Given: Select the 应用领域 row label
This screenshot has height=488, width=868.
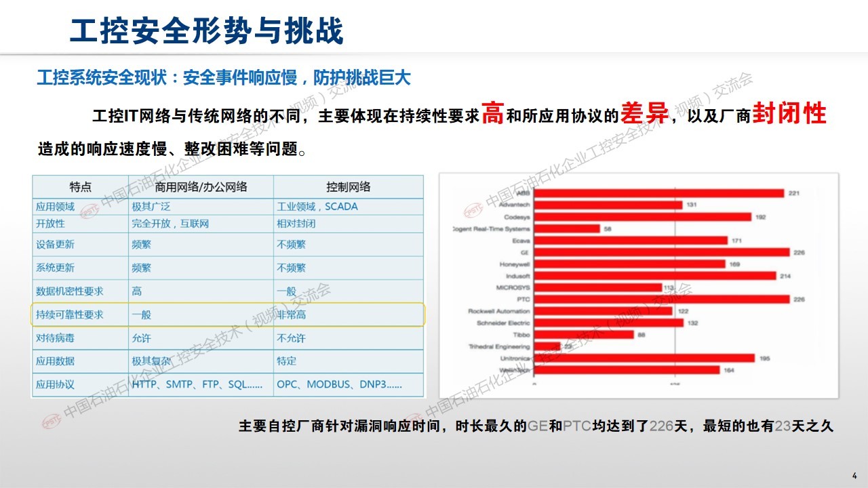Looking at the screenshot, I should tap(56, 206).
